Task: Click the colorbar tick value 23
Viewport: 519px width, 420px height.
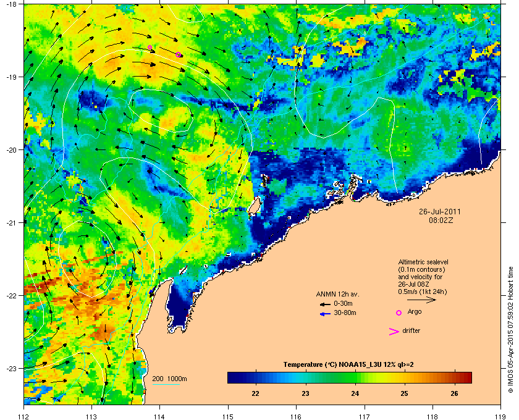Action: pyautogui.click(x=305, y=393)
